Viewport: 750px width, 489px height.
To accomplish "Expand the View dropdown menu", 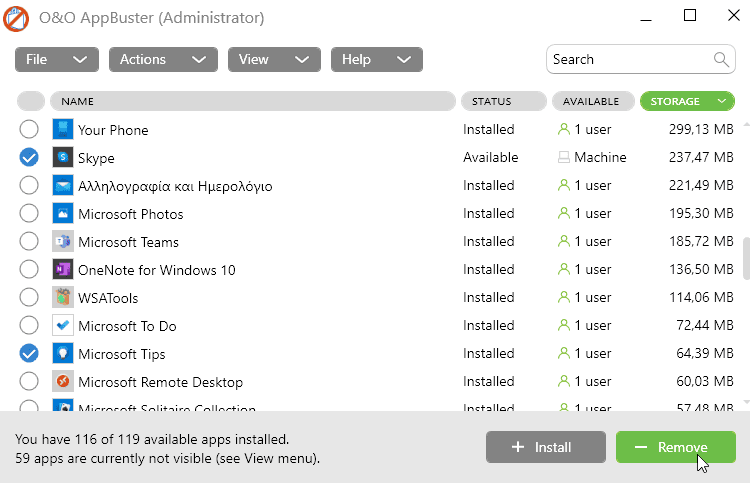I will [x=274, y=59].
